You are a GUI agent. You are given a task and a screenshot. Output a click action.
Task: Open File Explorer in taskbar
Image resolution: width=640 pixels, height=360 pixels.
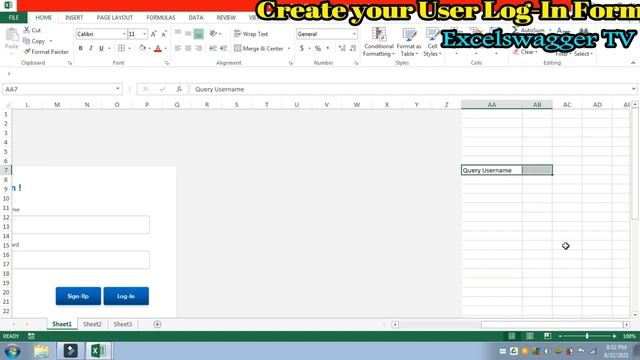pyautogui.click(x=41, y=351)
